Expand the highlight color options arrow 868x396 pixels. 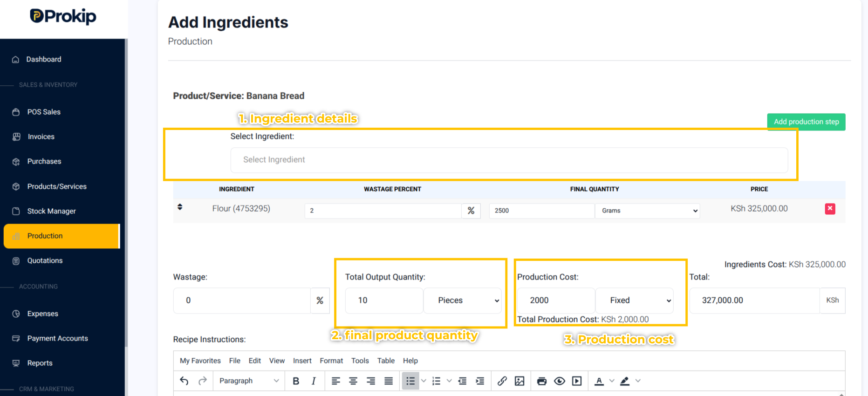pos(638,381)
